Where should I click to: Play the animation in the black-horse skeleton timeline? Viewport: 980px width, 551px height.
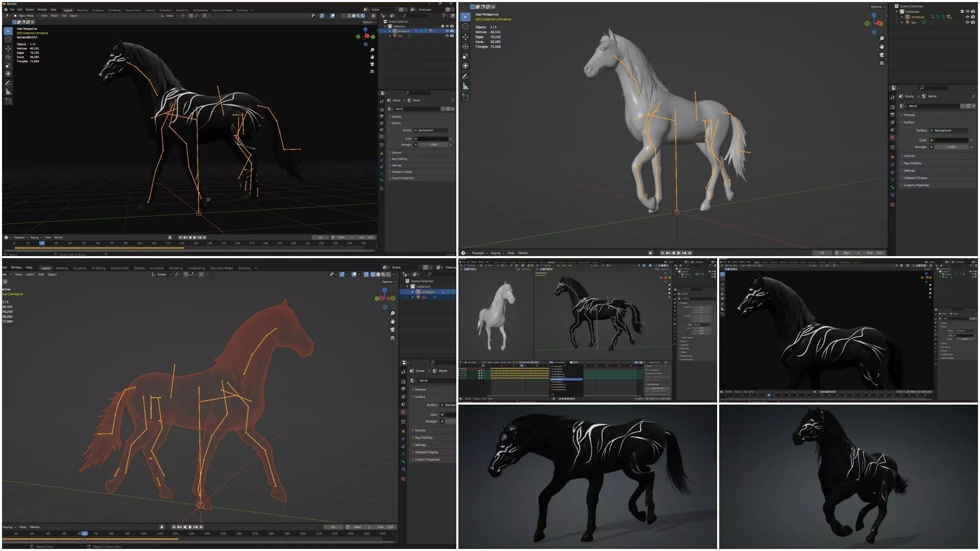point(195,237)
